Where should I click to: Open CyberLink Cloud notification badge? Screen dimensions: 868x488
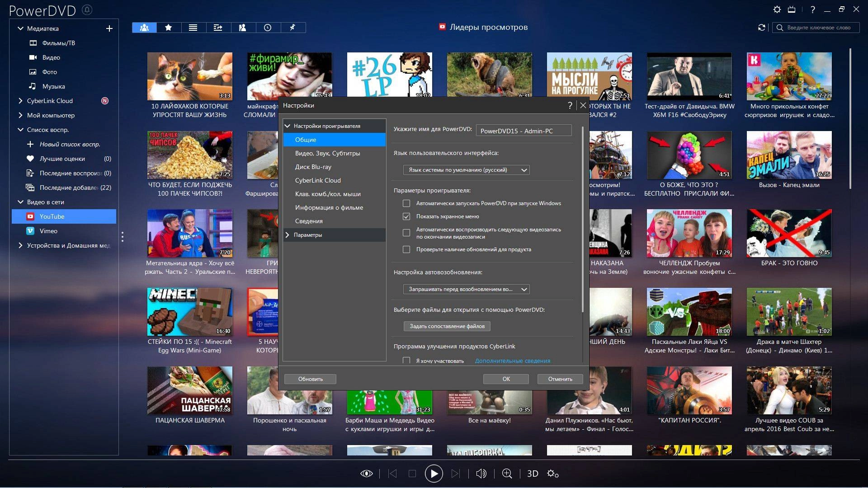pyautogui.click(x=105, y=101)
